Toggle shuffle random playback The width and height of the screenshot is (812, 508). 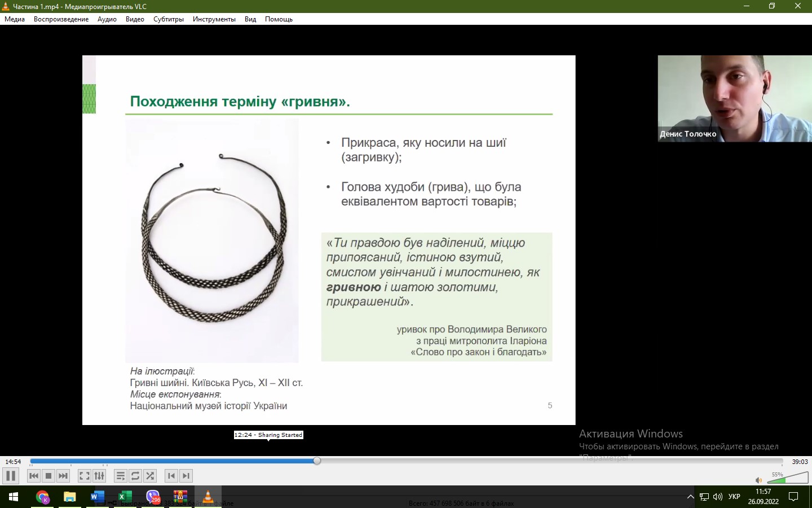click(150, 476)
